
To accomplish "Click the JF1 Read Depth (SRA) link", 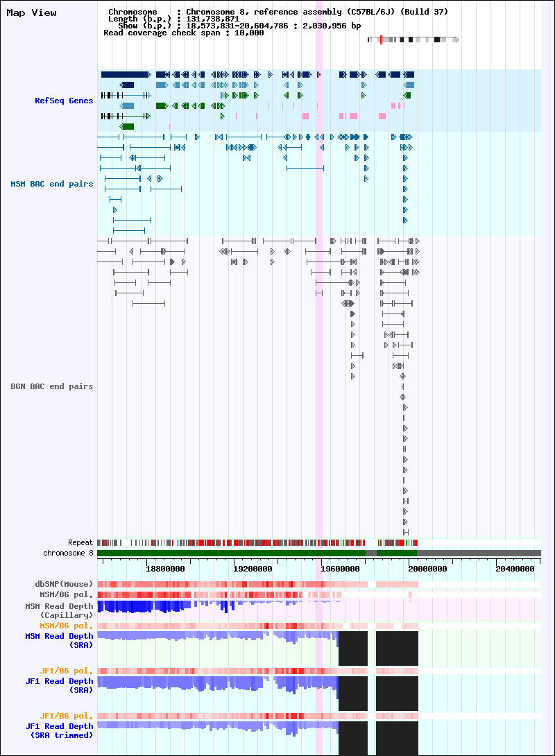I will [x=59, y=686].
